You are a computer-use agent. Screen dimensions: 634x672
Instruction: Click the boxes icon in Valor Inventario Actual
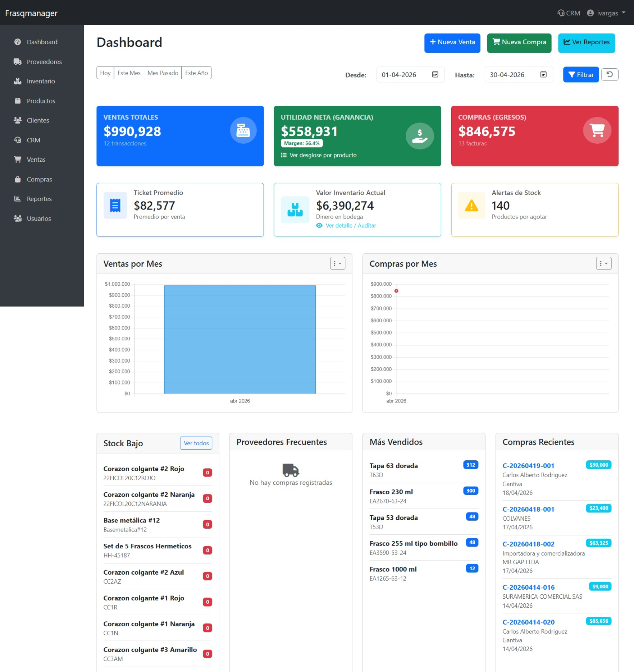click(x=295, y=210)
